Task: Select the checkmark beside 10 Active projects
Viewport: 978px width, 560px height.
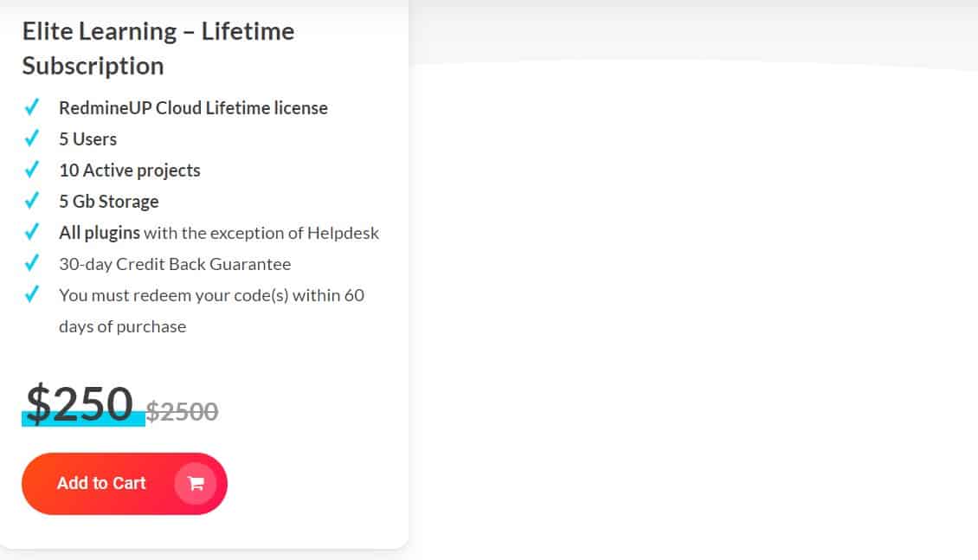Action: (x=32, y=169)
